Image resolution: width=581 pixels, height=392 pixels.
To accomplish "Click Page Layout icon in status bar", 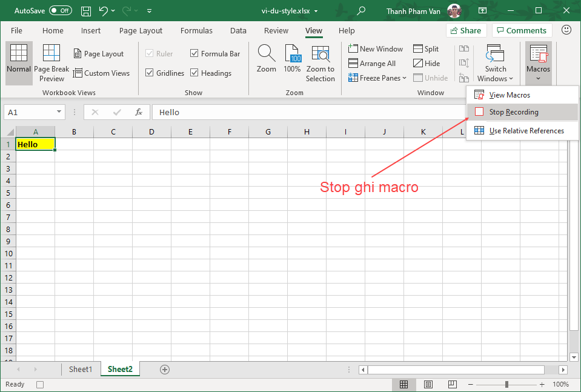I will point(428,385).
